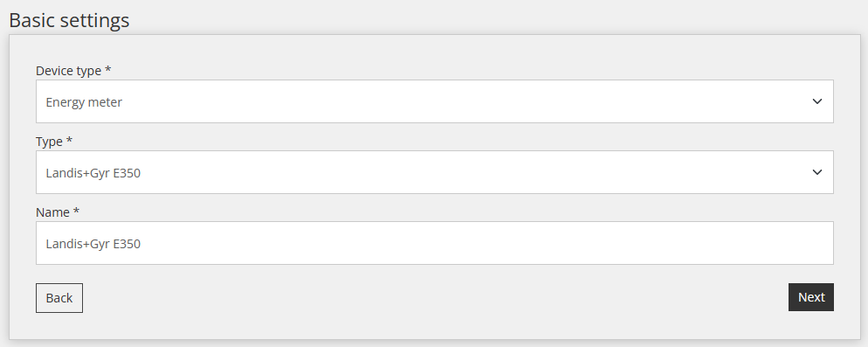Screen dimensions: 868x347
Task: Click the chevron arrow in Device type field
Action: pyautogui.click(x=816, y=101)
